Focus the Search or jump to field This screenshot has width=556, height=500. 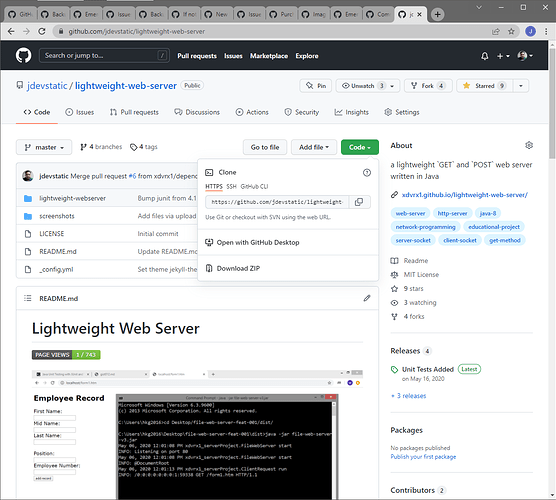point(104,56)
